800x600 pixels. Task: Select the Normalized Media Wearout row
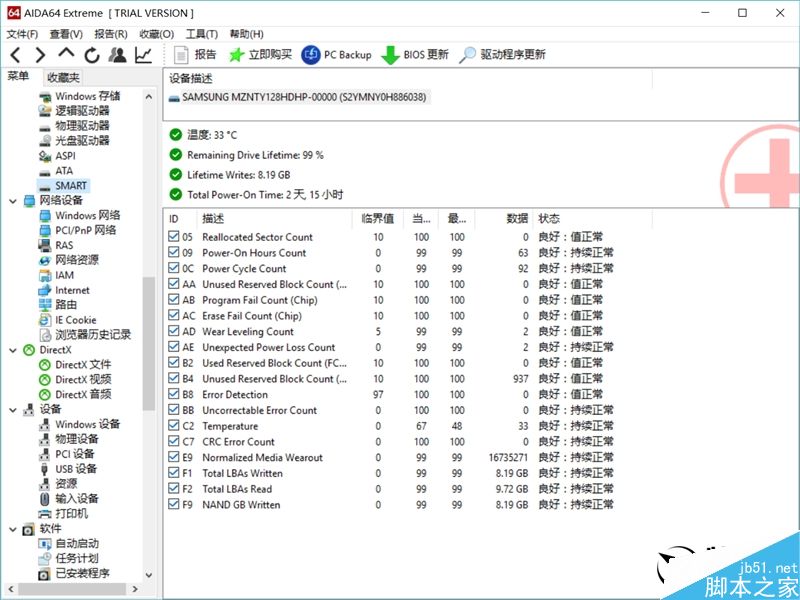click(x=391, y=457)
